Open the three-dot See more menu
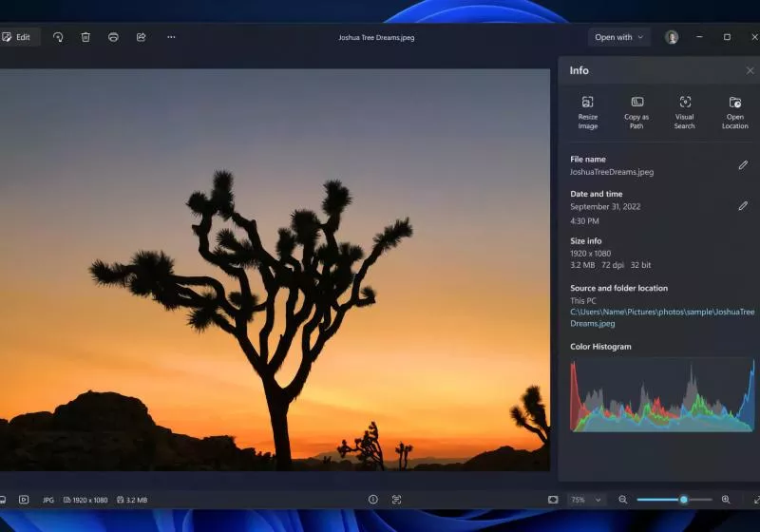 click(x=171, y=37)
